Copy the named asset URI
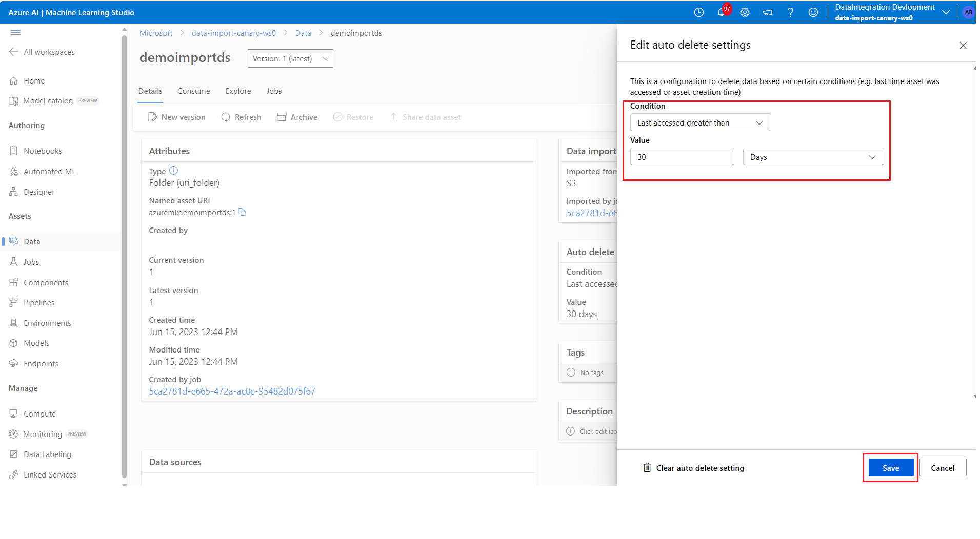The image size is (980, 539). click(x=243, y=212)
